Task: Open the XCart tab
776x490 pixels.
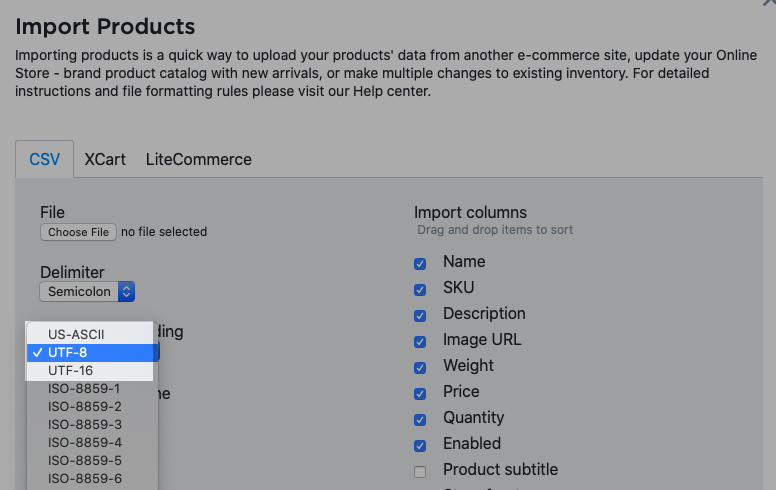Action: tap(105, 159)
